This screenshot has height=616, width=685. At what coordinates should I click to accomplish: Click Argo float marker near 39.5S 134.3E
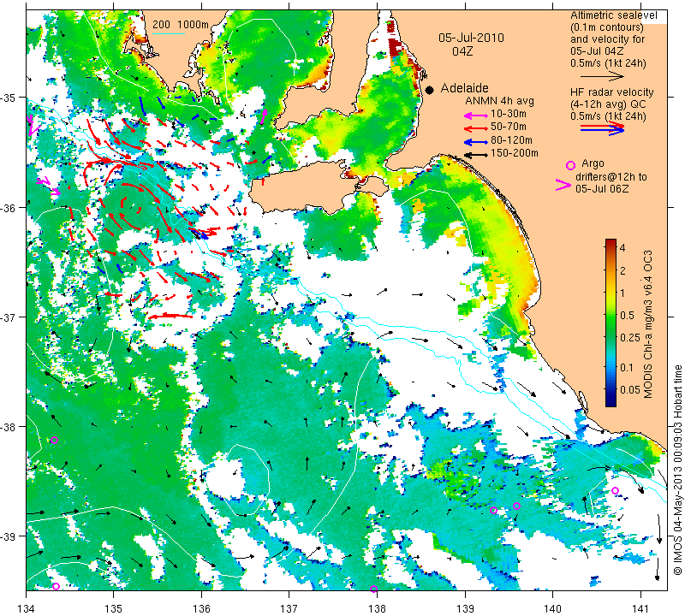click(56, 586)
